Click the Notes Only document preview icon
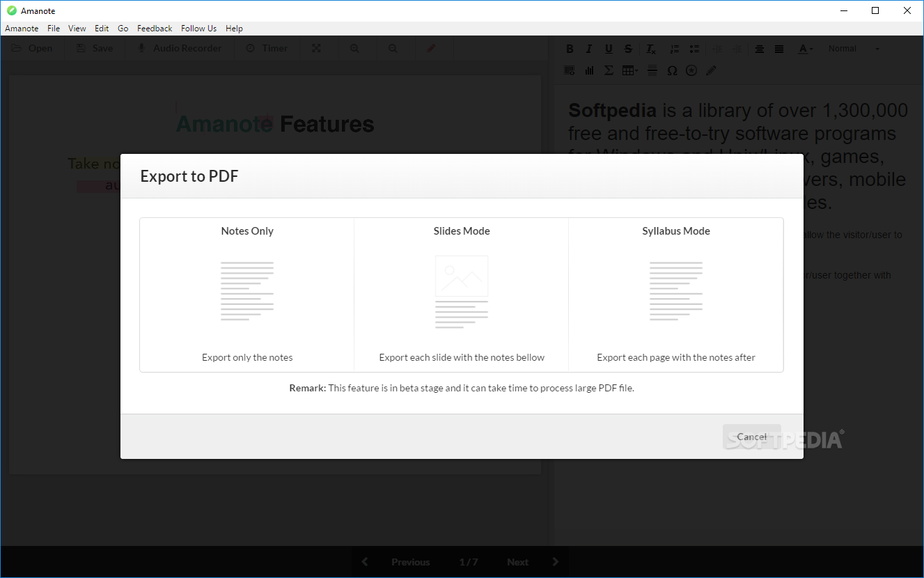Image resolution: width=924 pixels, height=578 pixels. click(247, 291)
